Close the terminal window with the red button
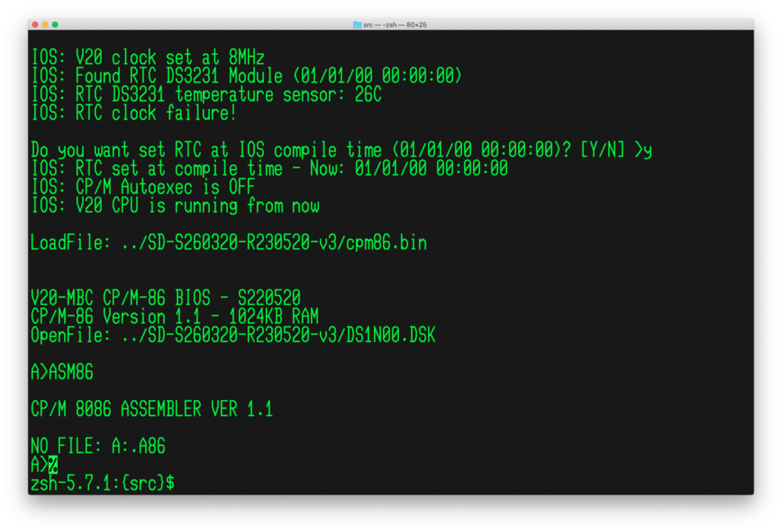 (35, 25)
